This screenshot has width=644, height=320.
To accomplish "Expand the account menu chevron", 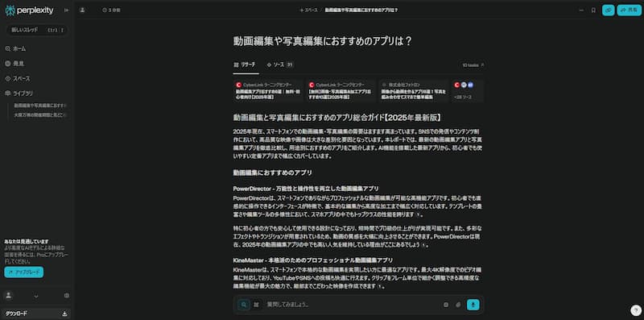I will tap(35, 296).
